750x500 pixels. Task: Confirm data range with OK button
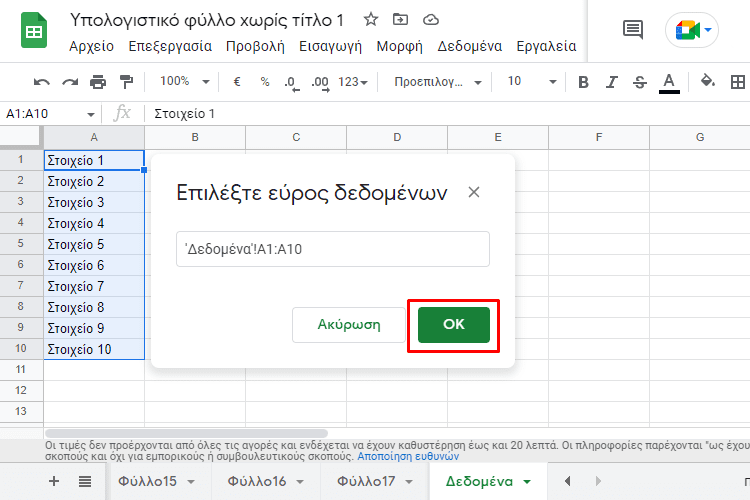click(453, 325)
